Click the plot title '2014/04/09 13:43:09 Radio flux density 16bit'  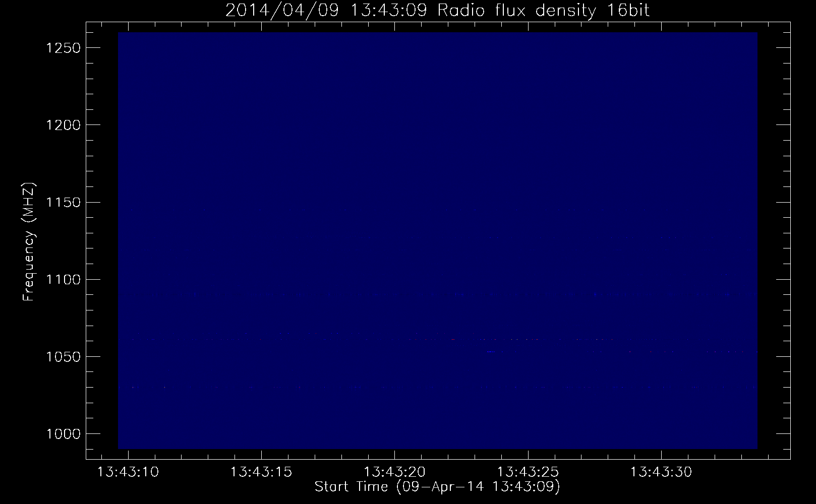[x=437, y=10]
